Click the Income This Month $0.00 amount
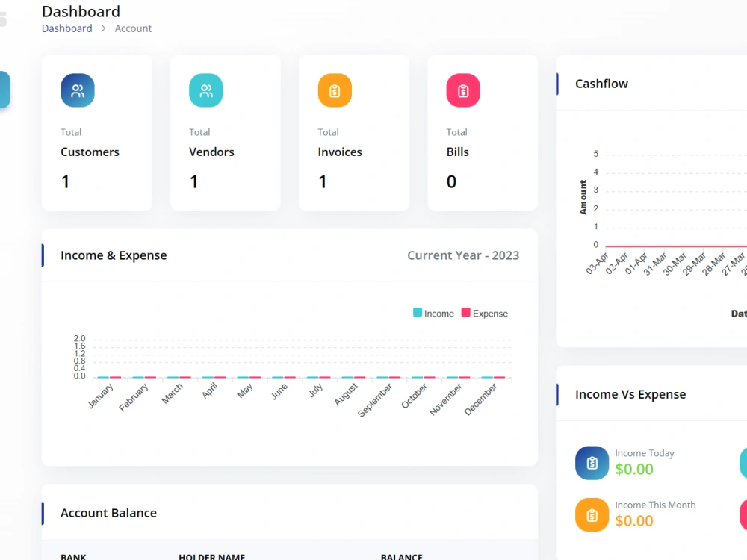Image resolution: width=747 pixels, height=560 pixels. 634,521
